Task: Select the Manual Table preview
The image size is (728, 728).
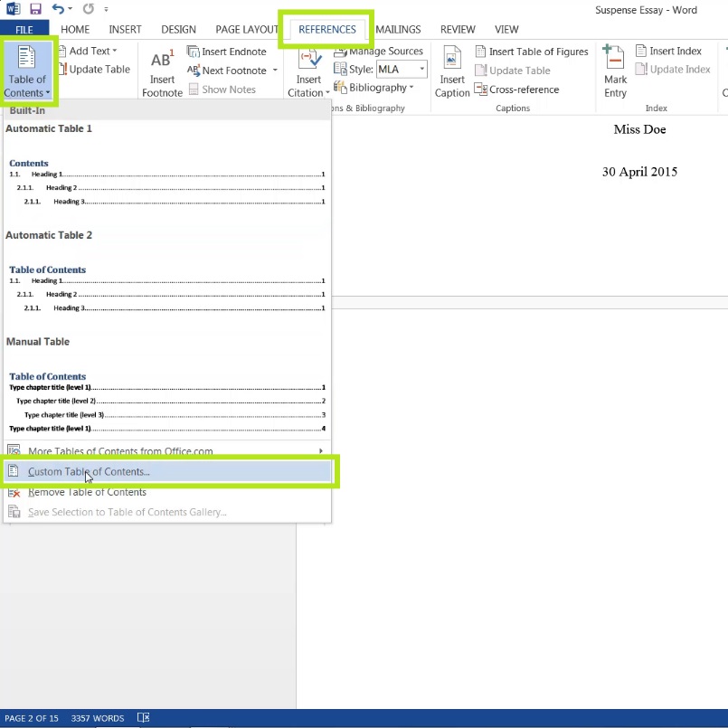Action: 166,386
